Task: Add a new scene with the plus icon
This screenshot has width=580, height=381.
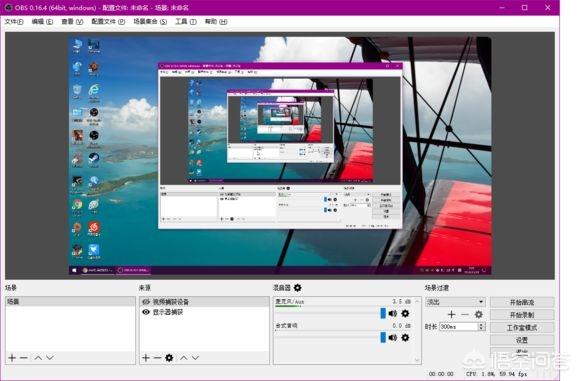Action: [x=12, y=358]
